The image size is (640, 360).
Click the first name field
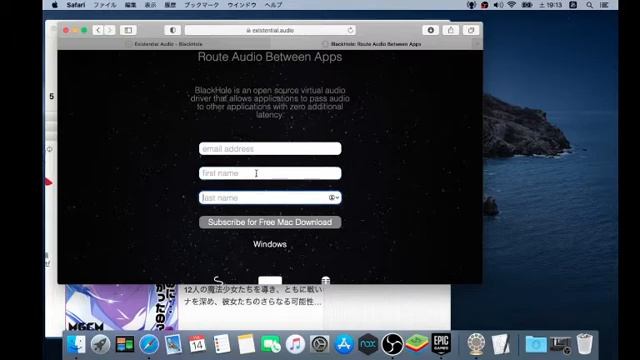(270, 173)
